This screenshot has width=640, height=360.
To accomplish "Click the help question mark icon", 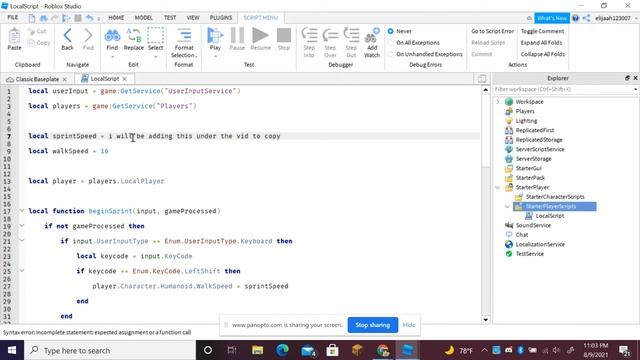I will (x=576, y=18).
